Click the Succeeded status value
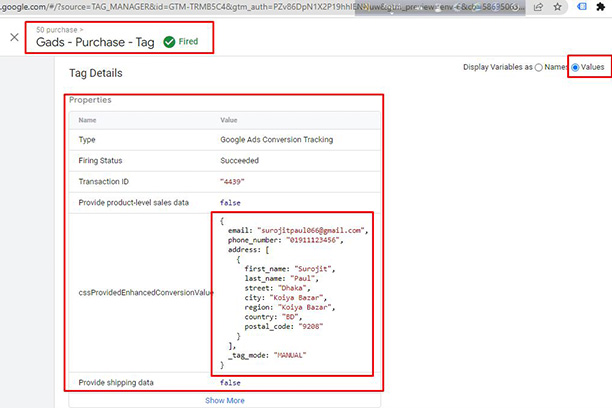This screenshot has width=612, height=408. [x=240, y=160]
